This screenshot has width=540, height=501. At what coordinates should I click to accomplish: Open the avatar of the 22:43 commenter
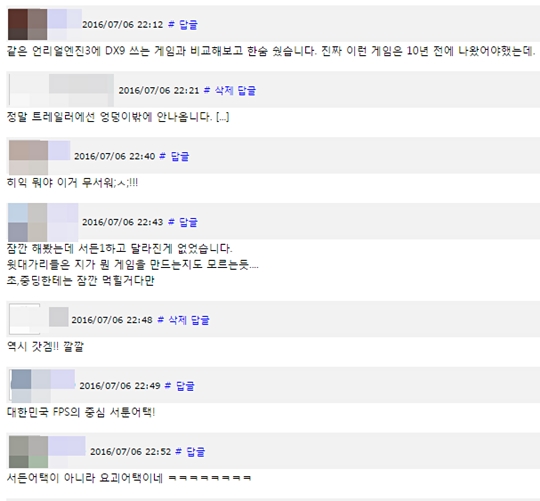[28, 222]
